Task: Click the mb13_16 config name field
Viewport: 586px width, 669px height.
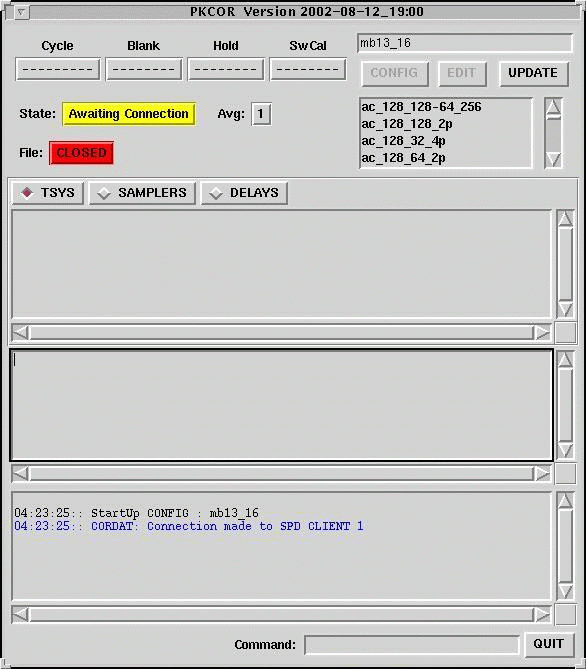Action: [465, 43]
